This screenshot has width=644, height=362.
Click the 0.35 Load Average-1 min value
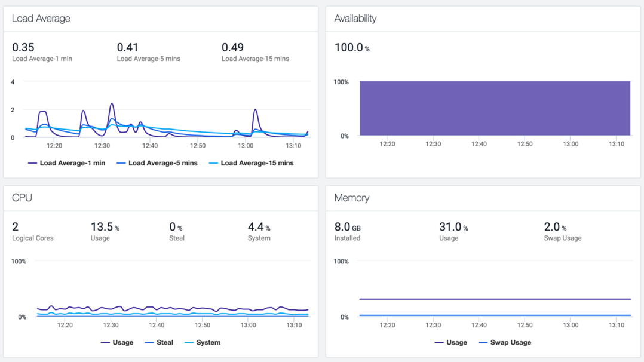point(23,48)
